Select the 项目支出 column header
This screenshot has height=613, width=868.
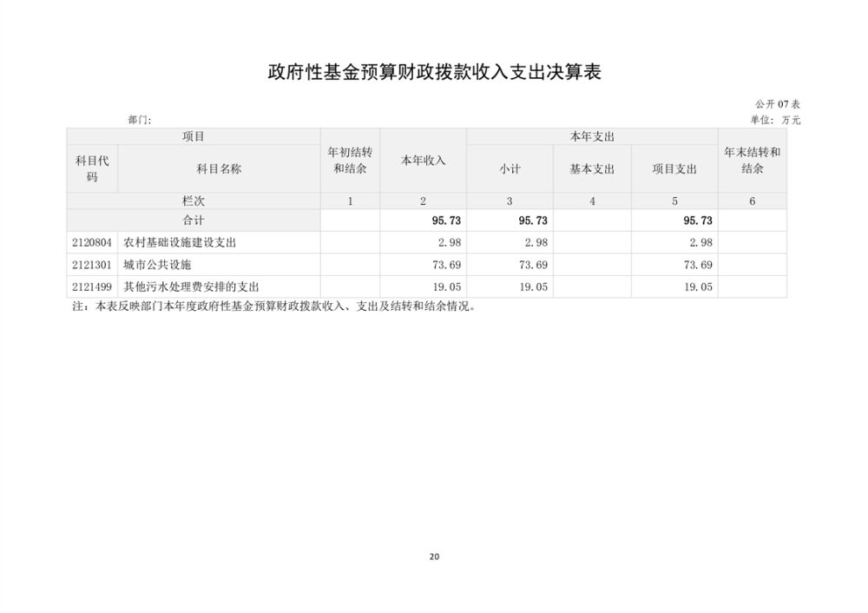pyautogui.click(x=674, y=169)
